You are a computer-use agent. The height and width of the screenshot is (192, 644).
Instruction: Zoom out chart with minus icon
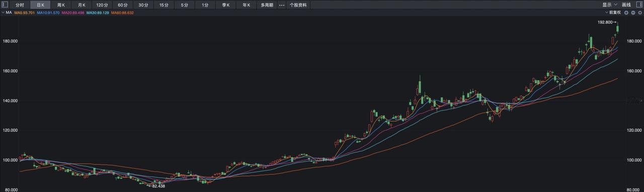click(633, 12)
